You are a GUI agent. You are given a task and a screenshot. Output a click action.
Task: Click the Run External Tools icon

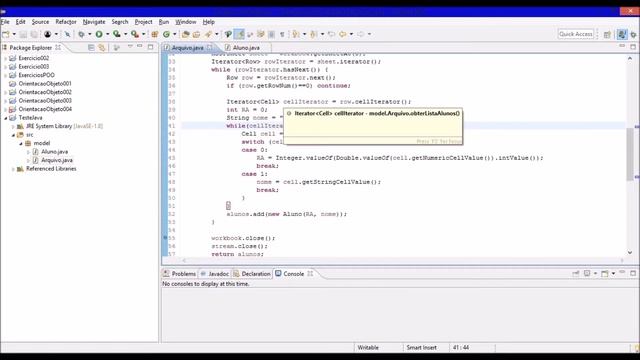(135, 34)
